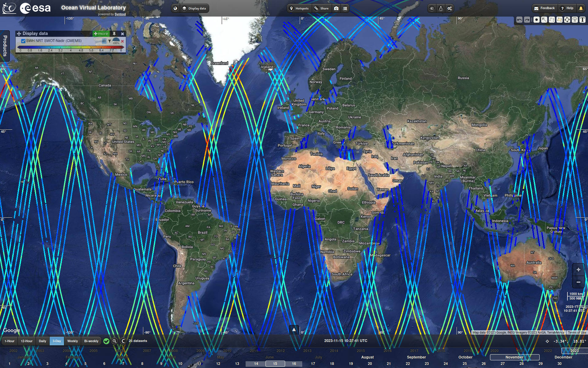The width and height of the screenshot is (588, 368).
Task: Open the Hotspots list
Action: pyautogui.click(x=299, y=8)
